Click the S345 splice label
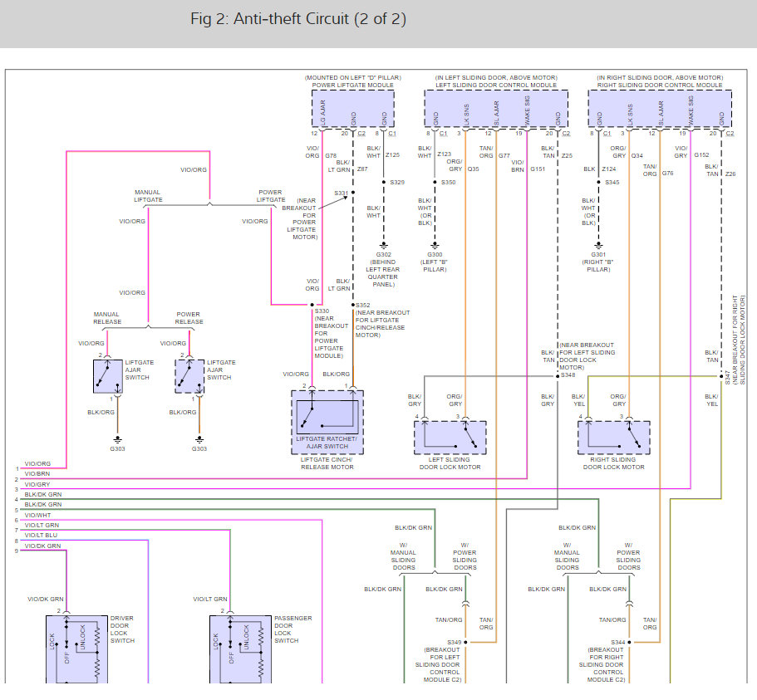This screenshot has width=757, height=700. [x=612, y=183]
